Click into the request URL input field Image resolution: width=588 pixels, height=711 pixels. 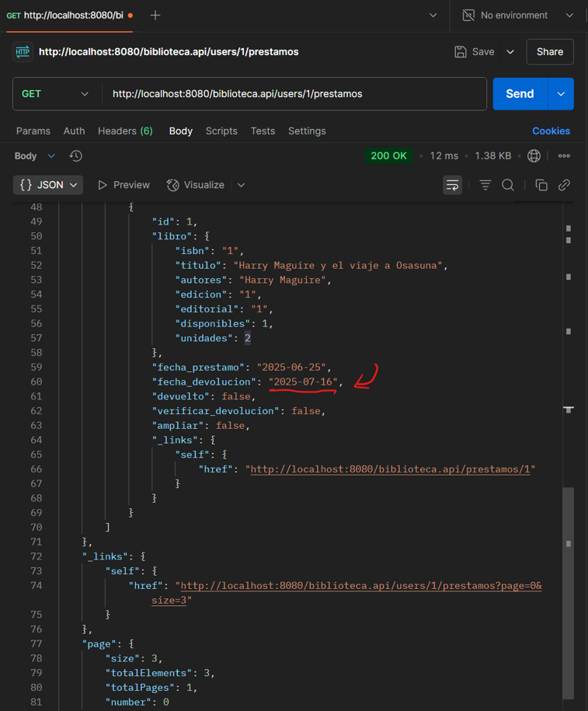point(294,94)
